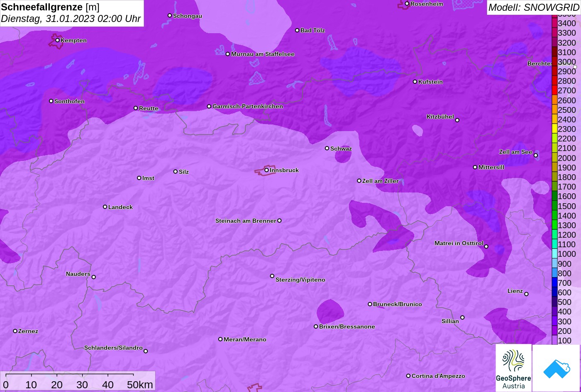Select the Zell am See marker
Image resolution: width=581 pixels, height=392 pixels.
(x=536, y=156)
